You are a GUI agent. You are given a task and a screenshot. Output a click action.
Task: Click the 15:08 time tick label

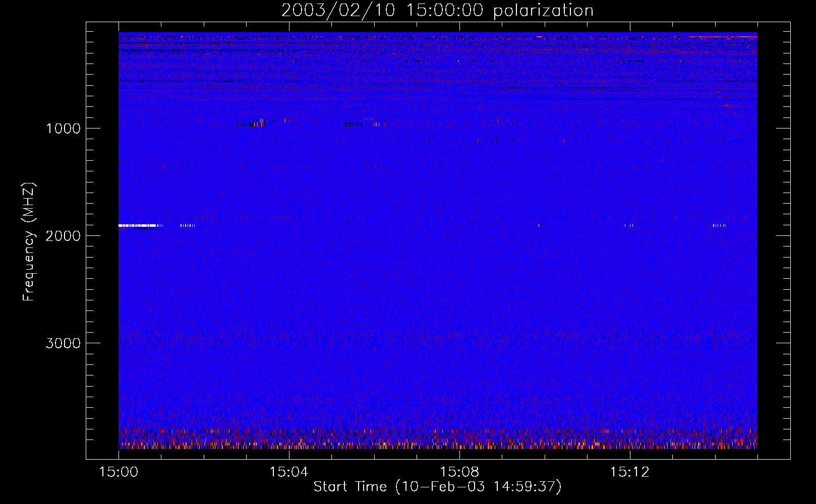click(x=459, y=472)
